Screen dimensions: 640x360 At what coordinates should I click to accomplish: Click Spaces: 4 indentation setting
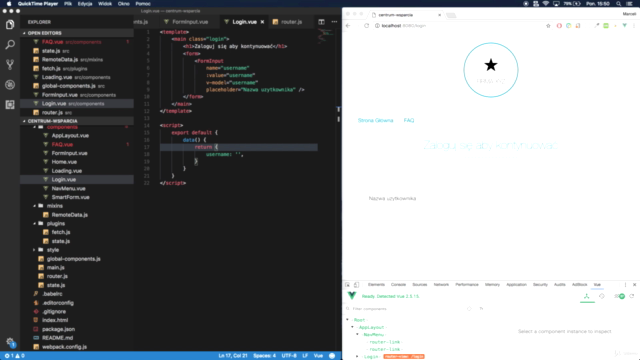pos(264,356)
